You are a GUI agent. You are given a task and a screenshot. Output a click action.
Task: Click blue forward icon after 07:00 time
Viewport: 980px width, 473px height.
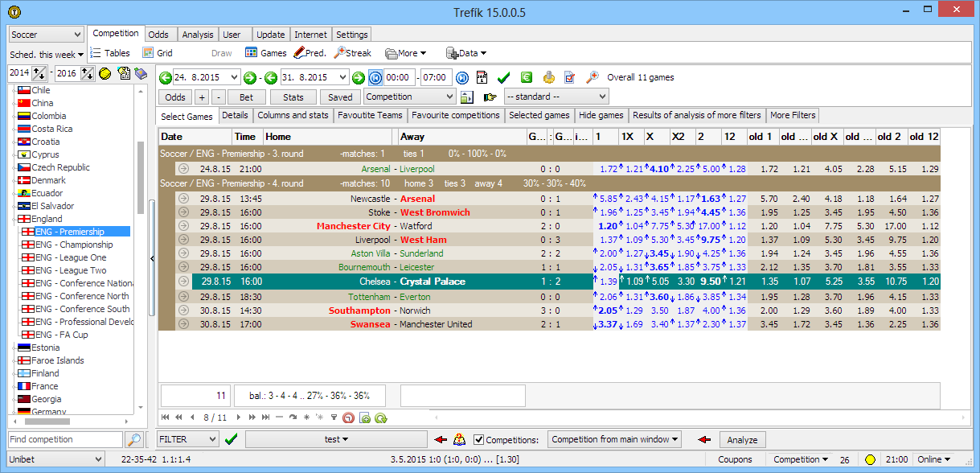462,77
